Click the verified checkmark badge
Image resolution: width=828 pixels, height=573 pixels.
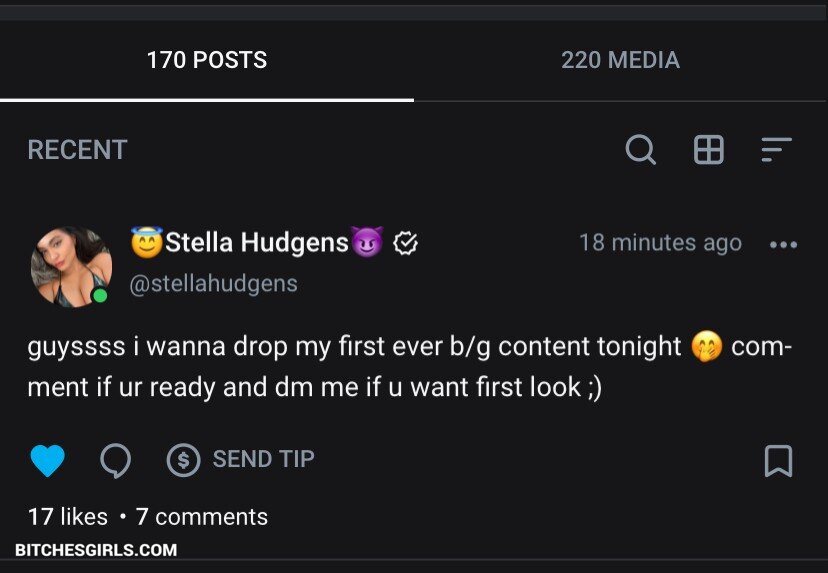tap(405, 243)
